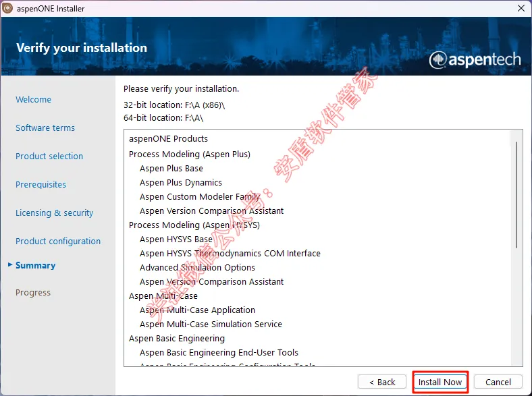
Task: Open the Software terms step
Action: 45,128
